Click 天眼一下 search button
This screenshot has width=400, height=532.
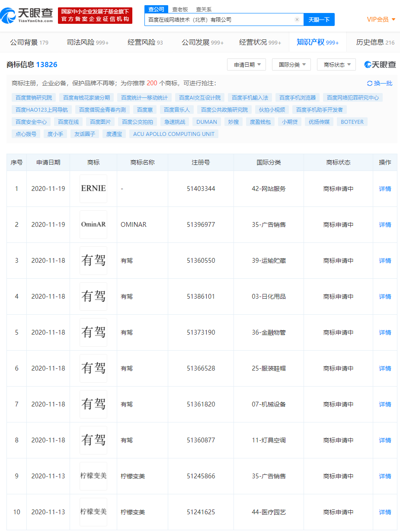click(319, 19)
